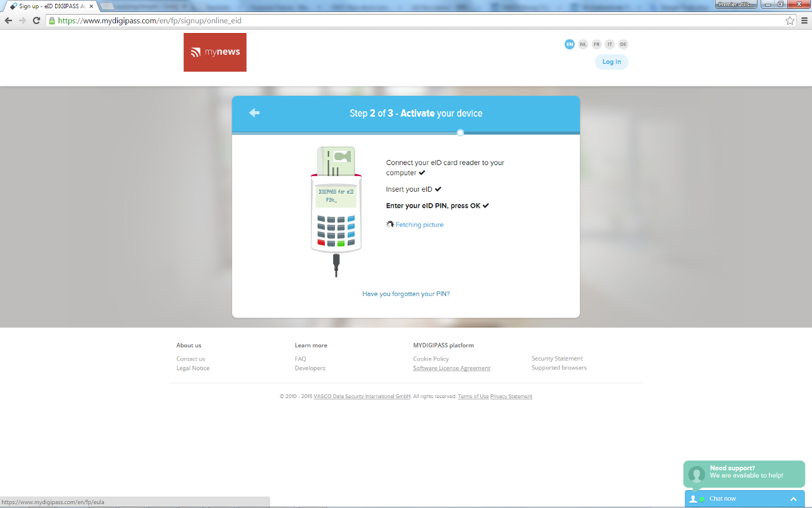
Task: Bookmark page with the star icon
Action: (790, 20)
